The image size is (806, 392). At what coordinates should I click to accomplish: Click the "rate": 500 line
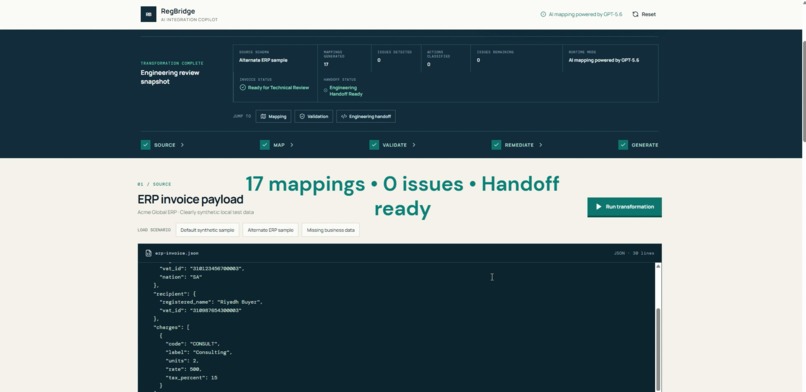click(x=184, y=369)
